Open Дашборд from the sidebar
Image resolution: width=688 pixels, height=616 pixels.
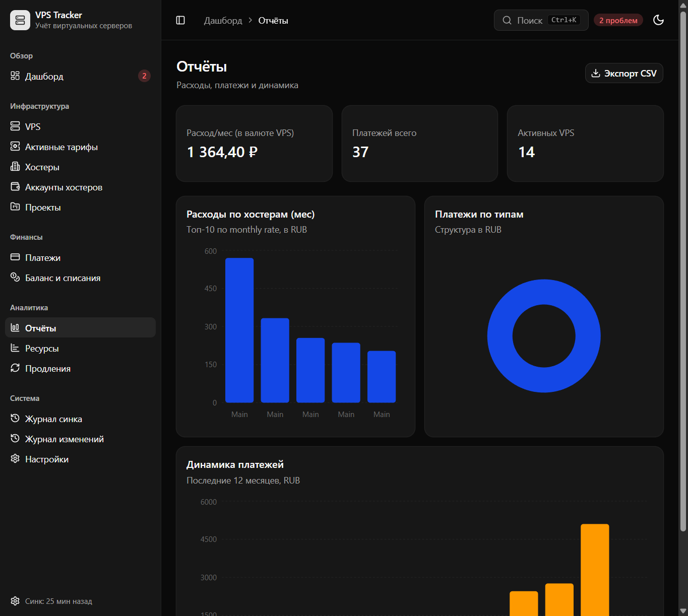click(x=80, y=76)
